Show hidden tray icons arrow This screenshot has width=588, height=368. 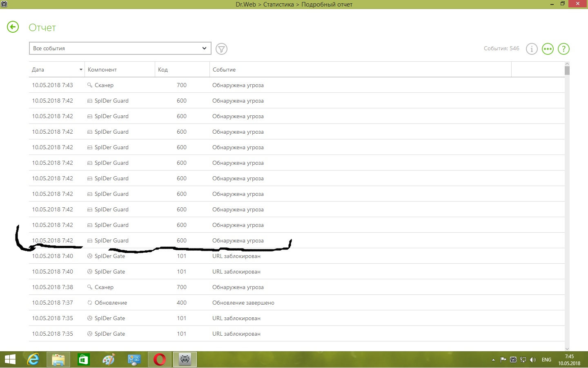coord(493,360)
